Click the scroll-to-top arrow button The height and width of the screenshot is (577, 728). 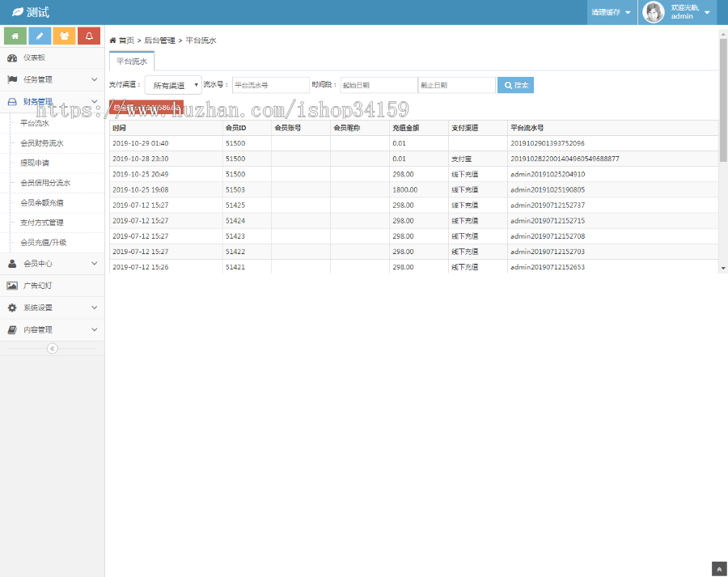tap(719, 569)
